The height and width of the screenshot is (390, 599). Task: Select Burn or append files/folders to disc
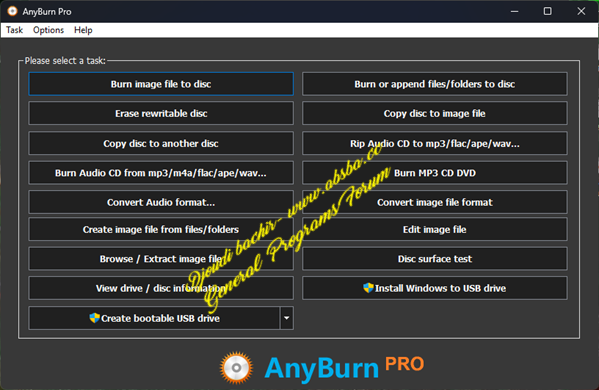(434, 84)
